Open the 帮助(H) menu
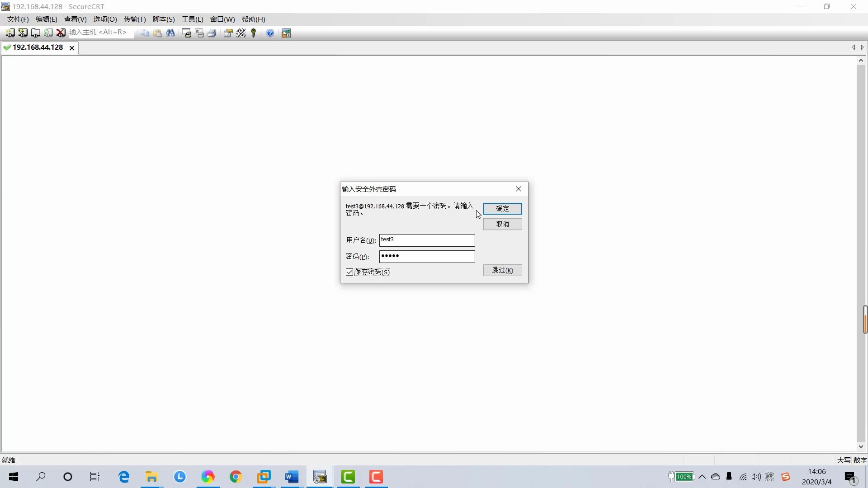This screenshot has height=488, width=868. click(x=254, y=19)
